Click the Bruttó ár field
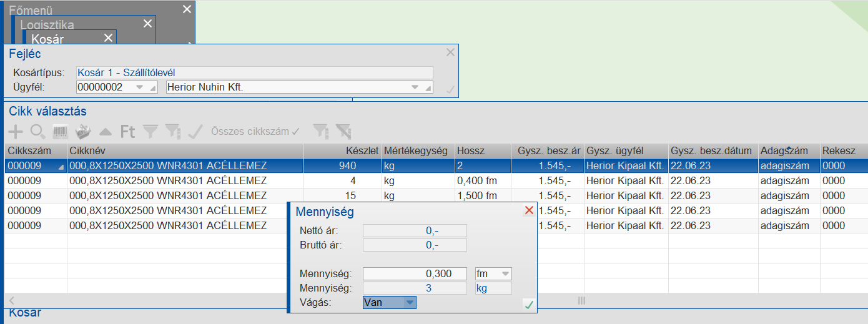868x324 pixels. click(x=415, y=245)
